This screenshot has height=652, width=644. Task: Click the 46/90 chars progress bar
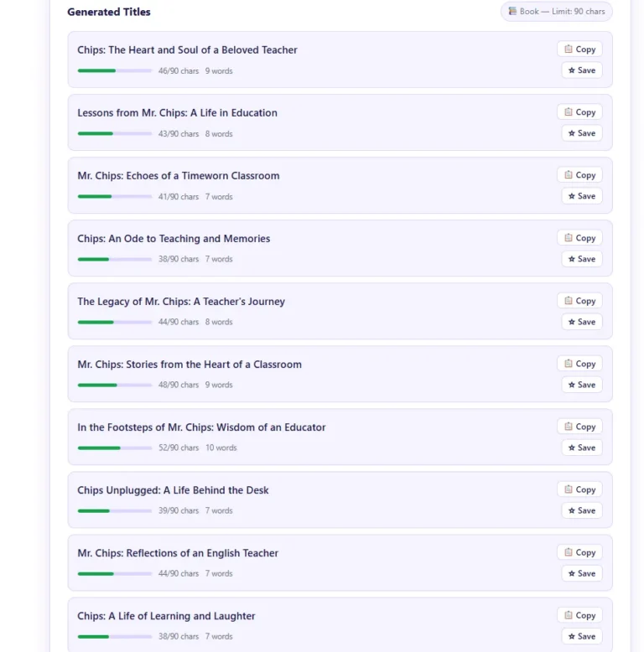(x=115, y=71)
